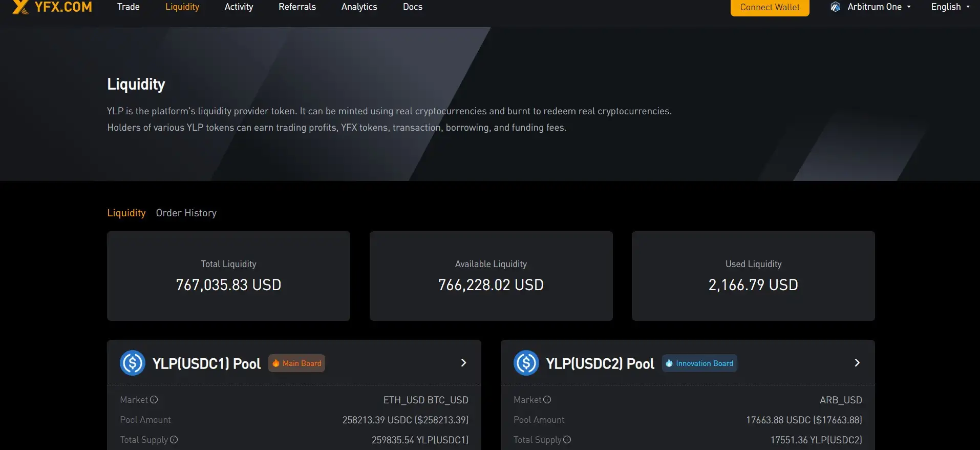This screenshot has height=450, width=980.
Task: Open the Trade menu item
Action: pos(129,7)
